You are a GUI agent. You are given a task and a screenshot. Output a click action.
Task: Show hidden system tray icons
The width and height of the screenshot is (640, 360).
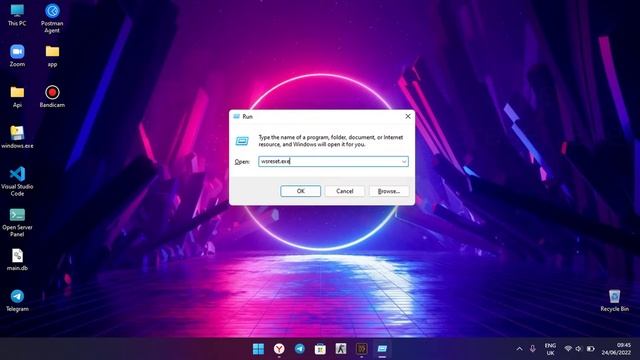519,349
